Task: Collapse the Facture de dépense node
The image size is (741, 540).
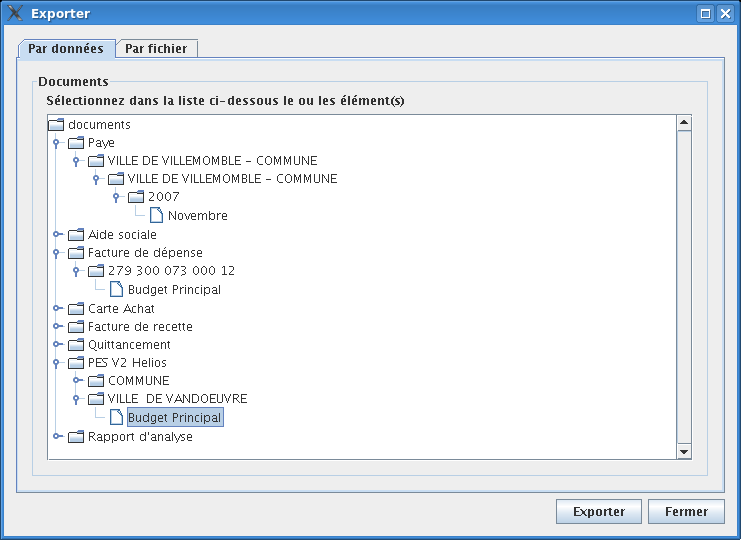Action: [57, 253]
